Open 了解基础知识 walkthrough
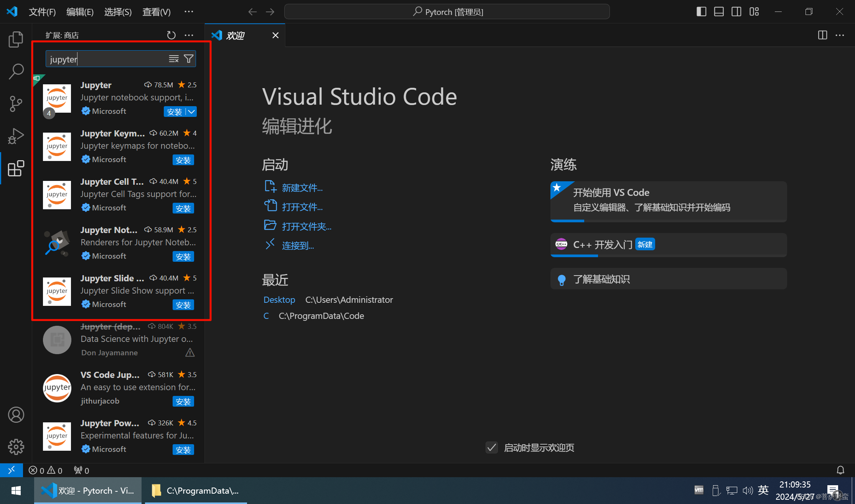 click(x=669, y=279)
